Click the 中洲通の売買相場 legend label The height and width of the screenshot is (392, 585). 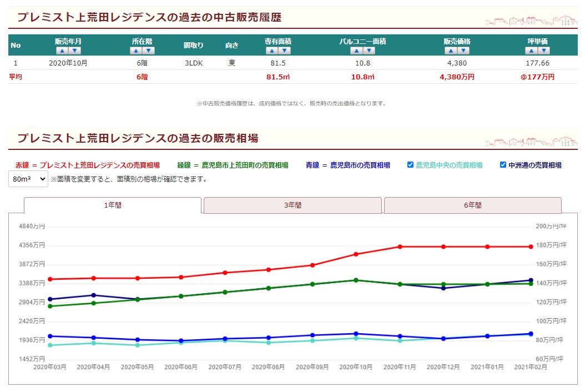pos(535,165)
